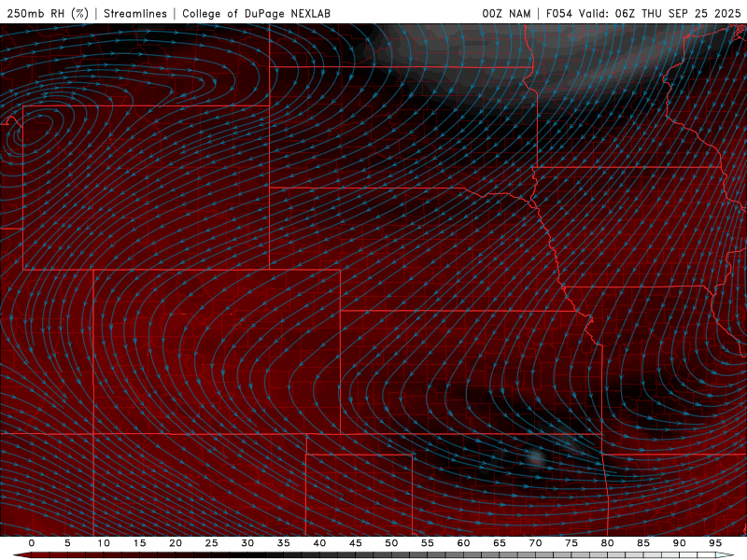
Task: Click the colorbar label "50"
Action: [391, 543]
